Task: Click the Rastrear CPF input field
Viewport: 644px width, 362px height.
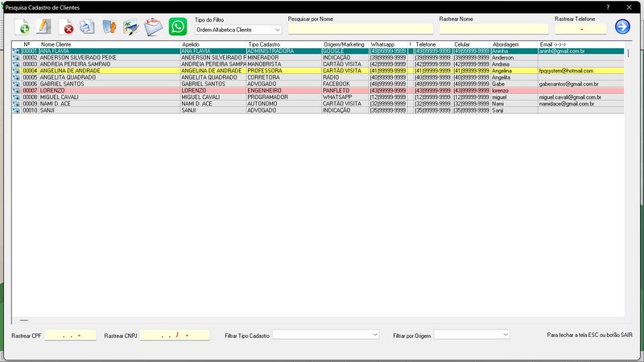Action: click(x=70, y=335)
